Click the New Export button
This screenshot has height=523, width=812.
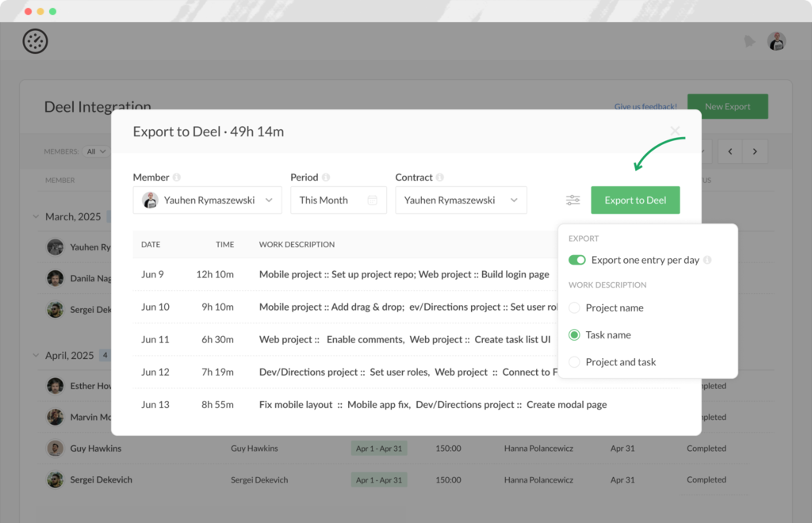click(x=727, y=107)
